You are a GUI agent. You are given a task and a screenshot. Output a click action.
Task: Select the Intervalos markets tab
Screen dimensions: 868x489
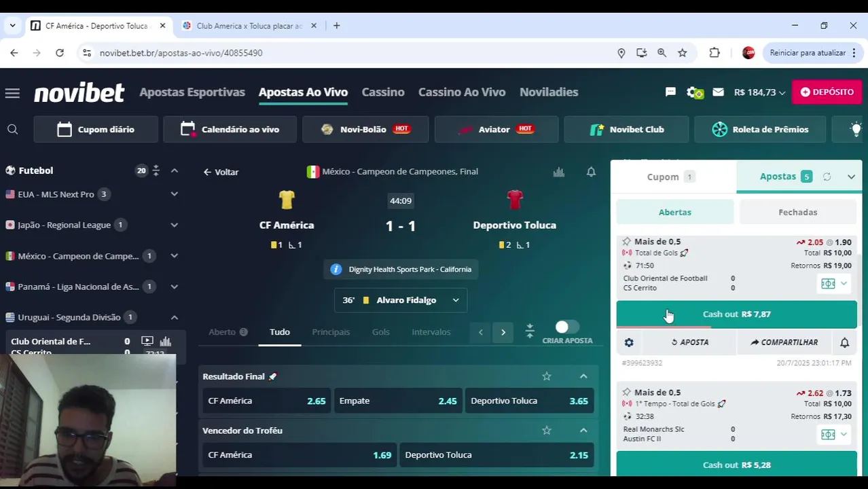pos(431,332)
